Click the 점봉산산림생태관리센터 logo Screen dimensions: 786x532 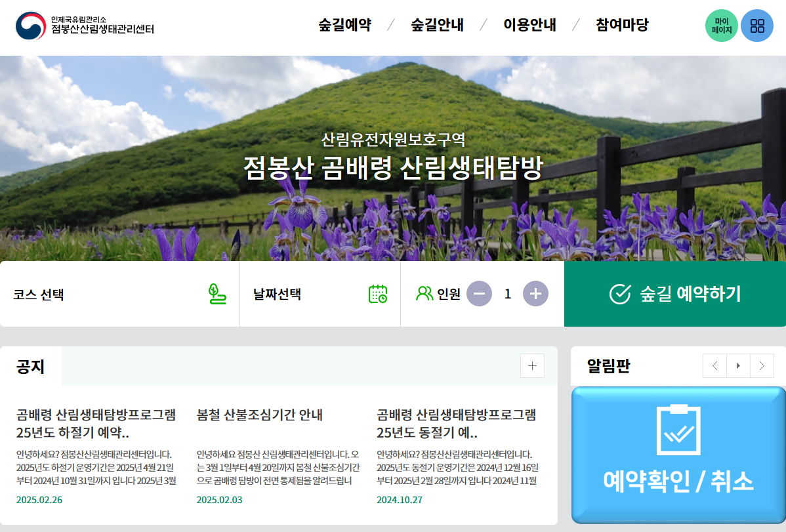85,26
